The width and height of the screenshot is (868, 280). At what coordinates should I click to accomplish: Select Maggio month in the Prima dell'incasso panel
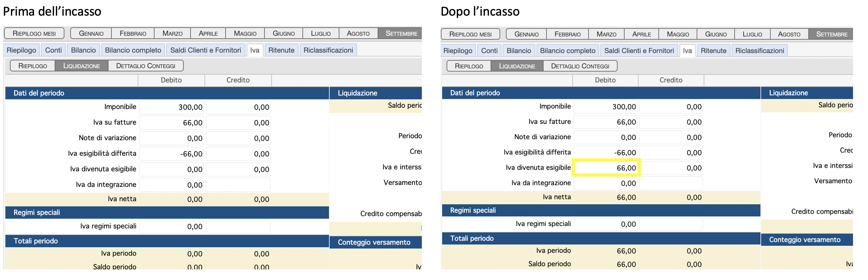245,33
